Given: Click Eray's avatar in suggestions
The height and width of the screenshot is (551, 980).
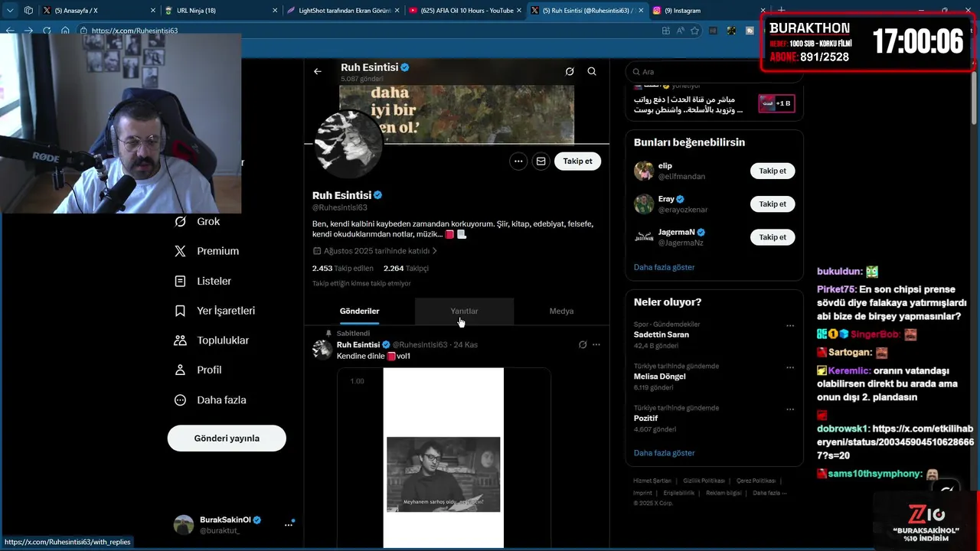Looking at the screenshot, I should (x=644, y=204).
